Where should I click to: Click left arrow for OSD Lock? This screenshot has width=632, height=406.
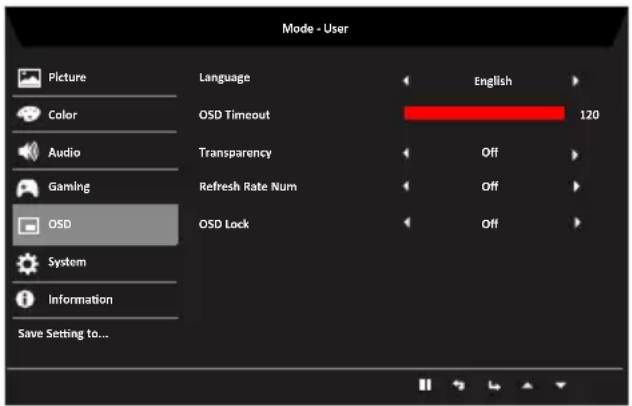(407, 223)
